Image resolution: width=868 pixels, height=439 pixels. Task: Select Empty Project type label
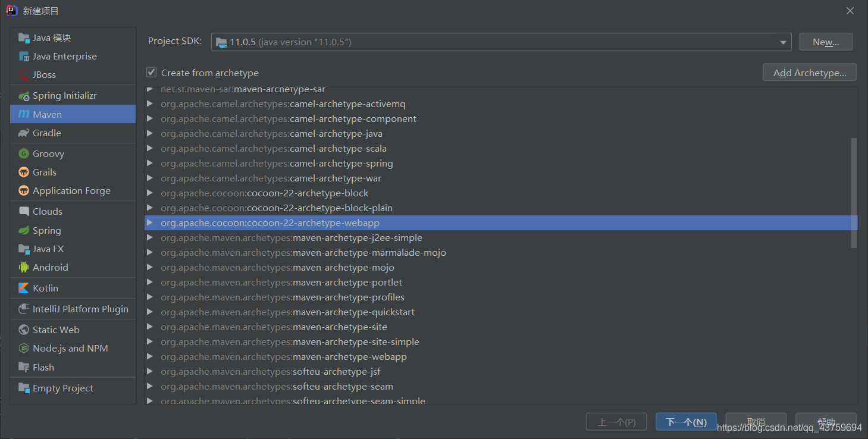coord(63,388)
